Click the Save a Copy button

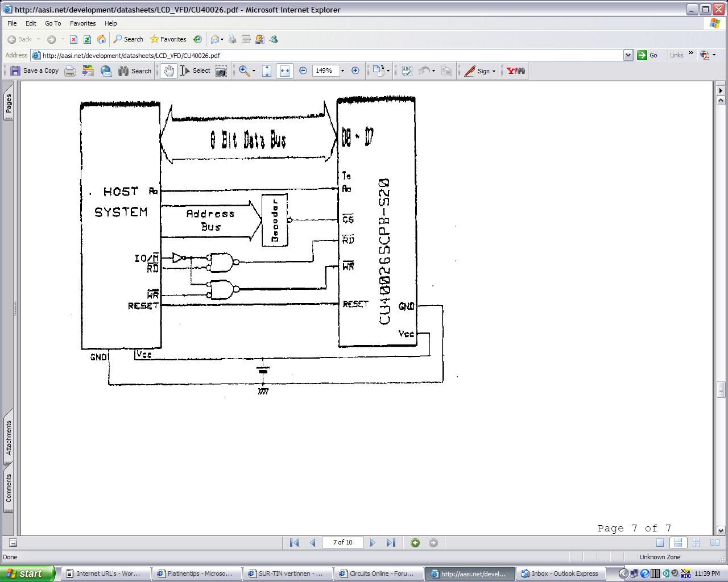[x=35, y=71]
